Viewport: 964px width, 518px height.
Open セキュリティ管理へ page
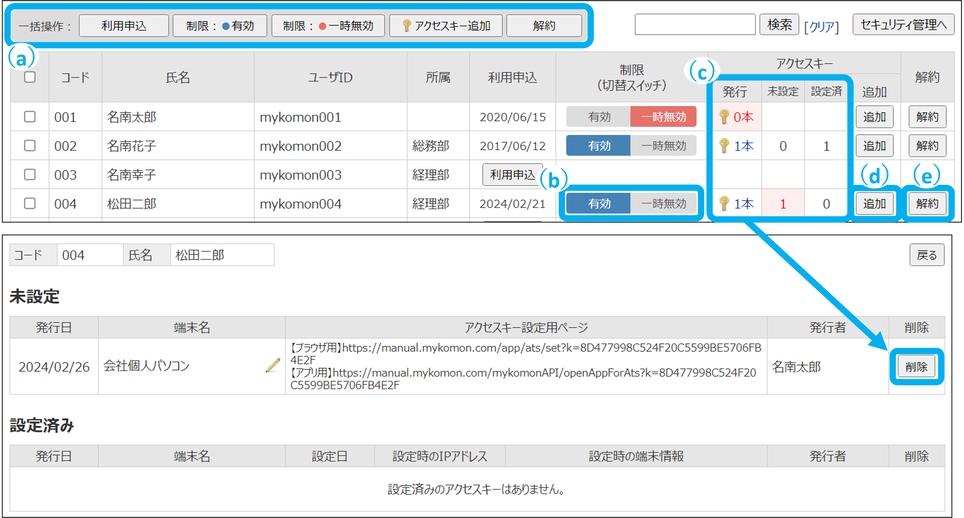tap(904, 25)
